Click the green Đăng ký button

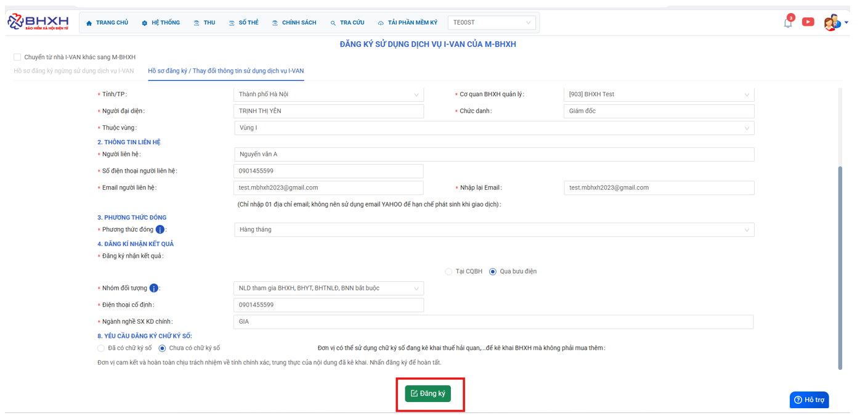coord(428,393)
